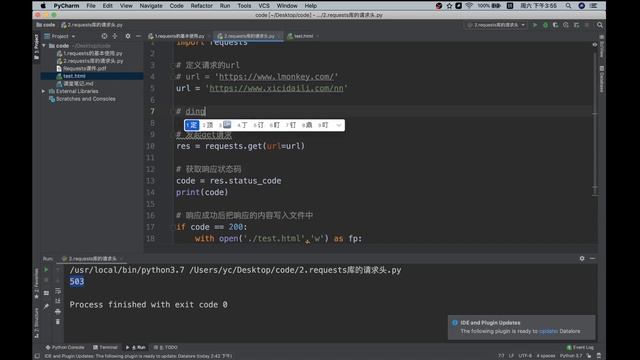Open Event Log in status bar

coord(580,347)
